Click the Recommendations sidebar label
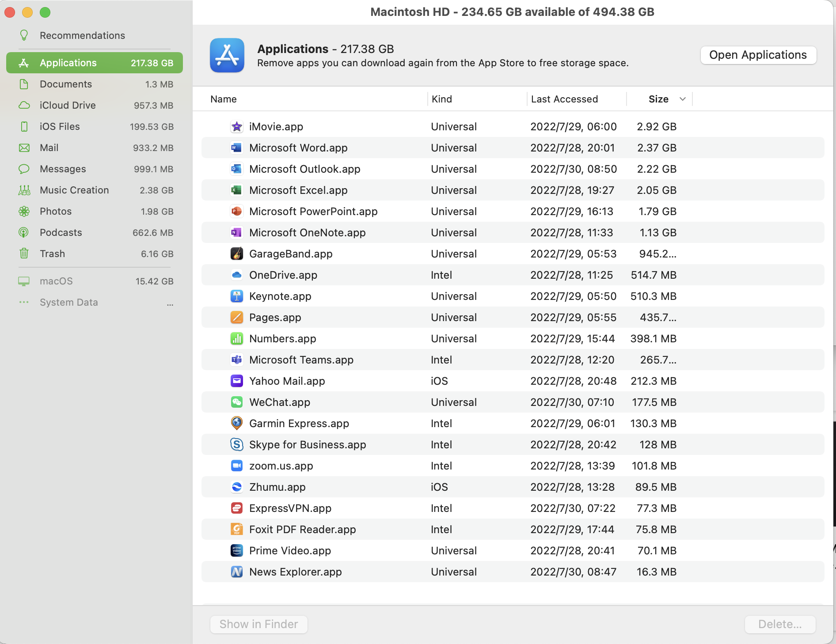Viewport: 836px width, 644px height. 83,36
